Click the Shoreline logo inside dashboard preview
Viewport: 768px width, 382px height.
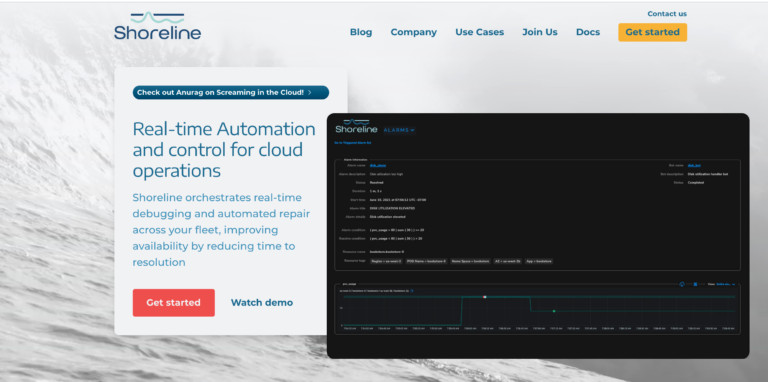pos(356,127)
